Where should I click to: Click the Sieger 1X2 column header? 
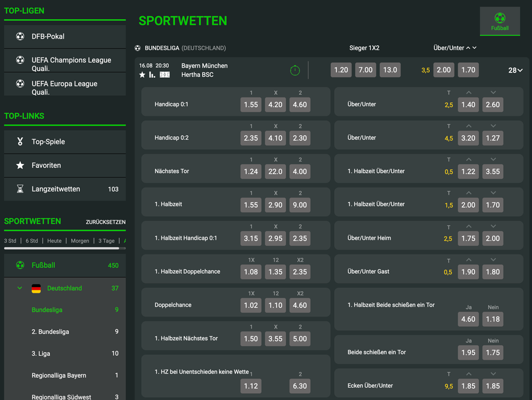click(x=364, y=48)
